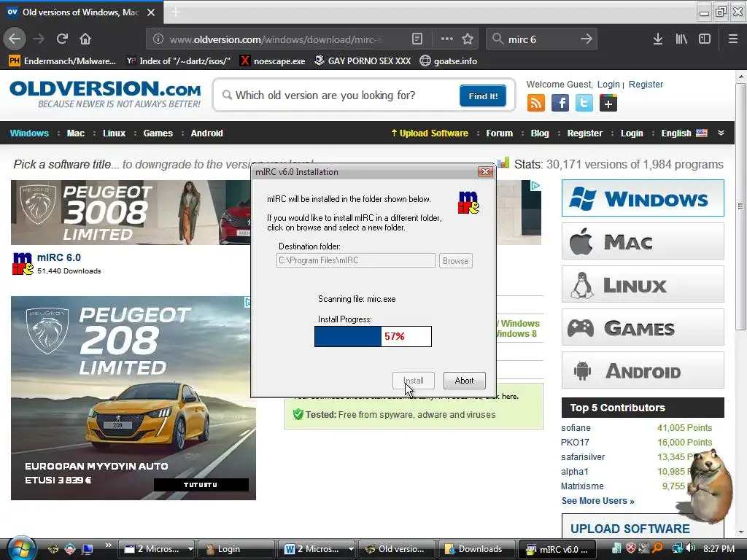Screen dimensions: 747x560
Task: Toggle reader view icon in address bar
Action: tap(417, 39)
